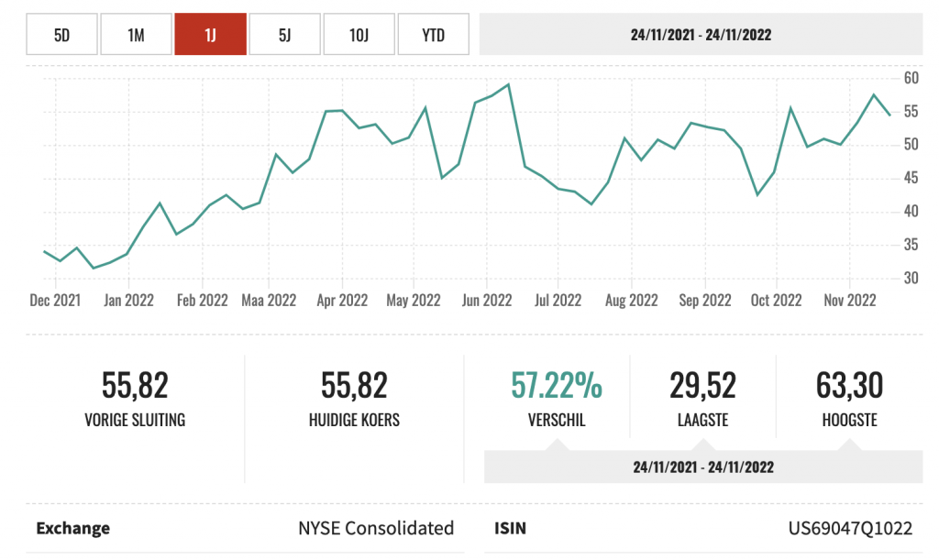Click the NYSE Consolidated exchange text
This screenshot has width=939, height=560.
tap(376, 528)
